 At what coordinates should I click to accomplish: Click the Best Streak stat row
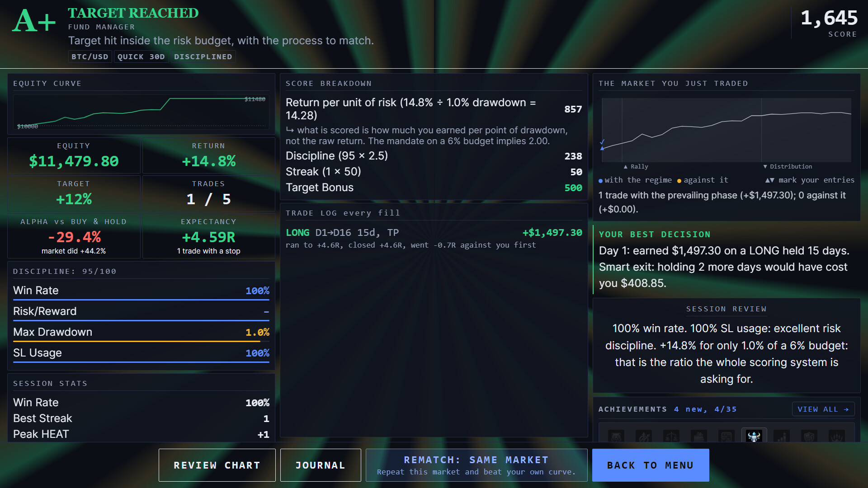coord(141,418)
